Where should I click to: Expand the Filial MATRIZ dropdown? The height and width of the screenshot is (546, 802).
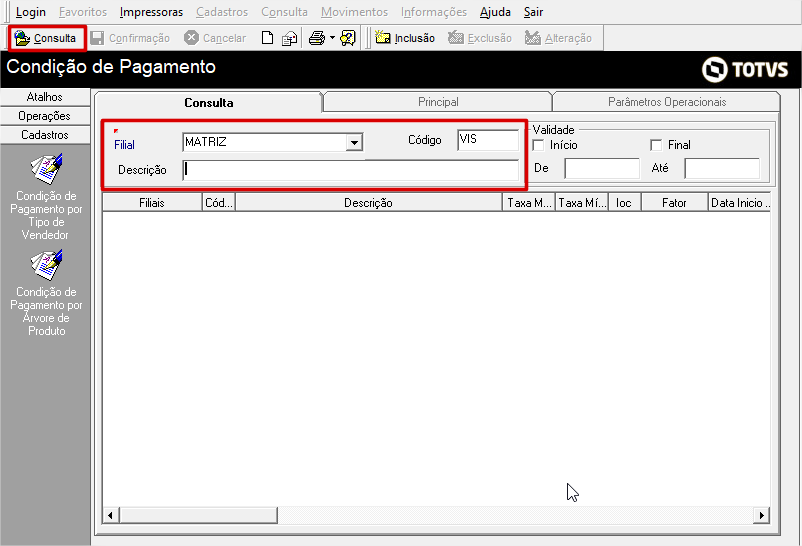[354, 142]
